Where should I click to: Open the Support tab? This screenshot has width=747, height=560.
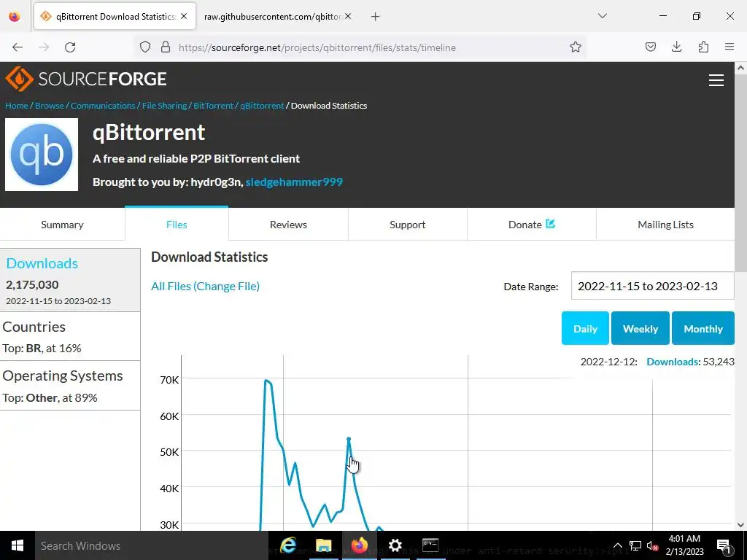tap(407, 225)
